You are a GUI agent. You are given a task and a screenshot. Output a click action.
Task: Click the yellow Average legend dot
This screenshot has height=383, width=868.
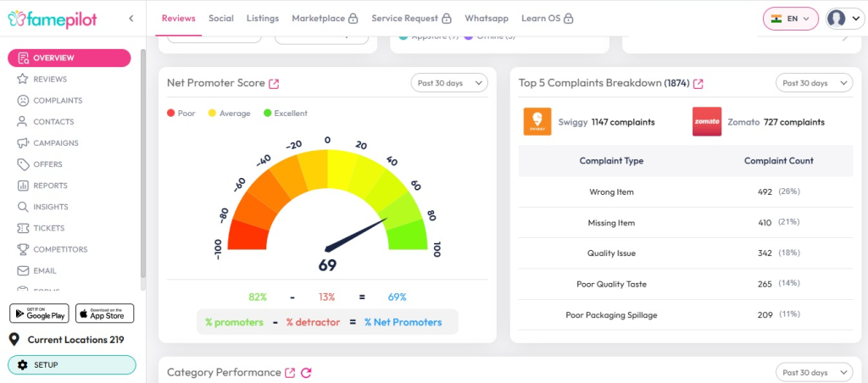212,114
